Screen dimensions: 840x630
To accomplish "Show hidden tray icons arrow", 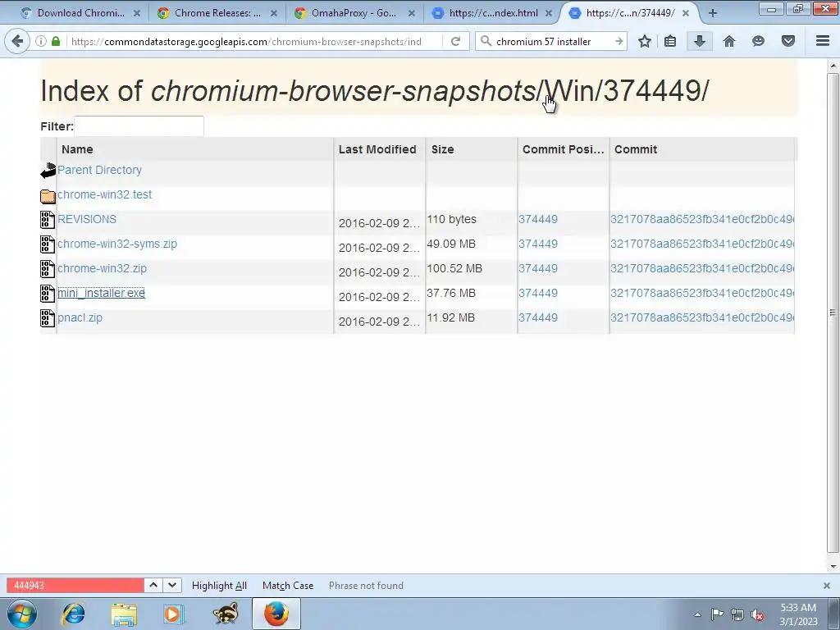I will [697, 614].
